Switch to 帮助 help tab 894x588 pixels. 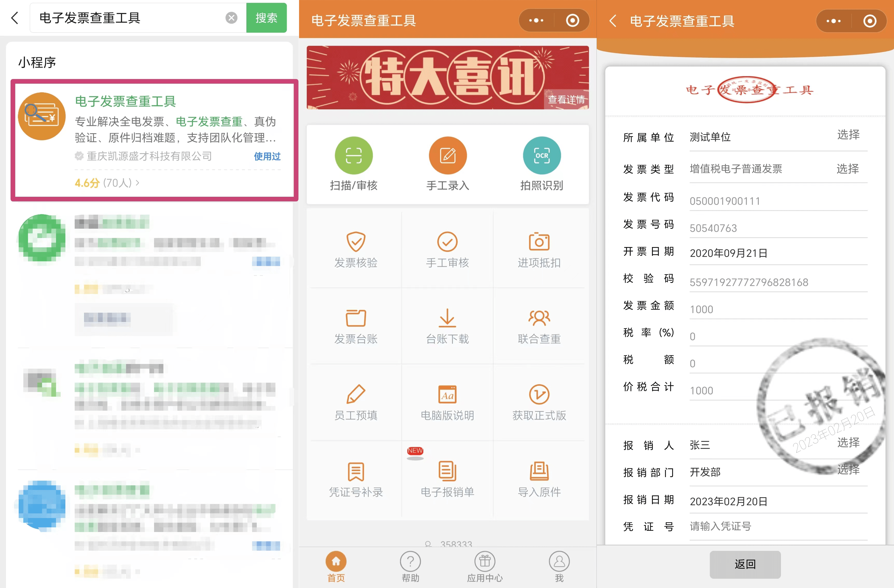410,567
